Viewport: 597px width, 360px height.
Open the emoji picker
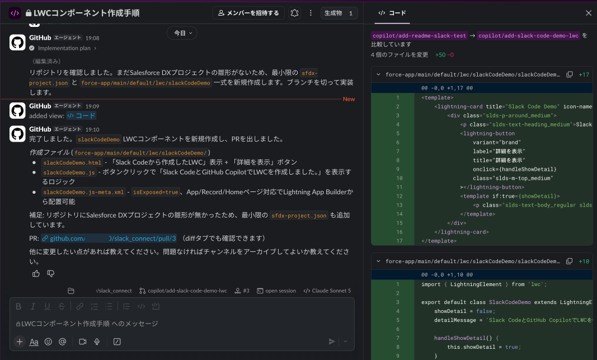(48, 342)
